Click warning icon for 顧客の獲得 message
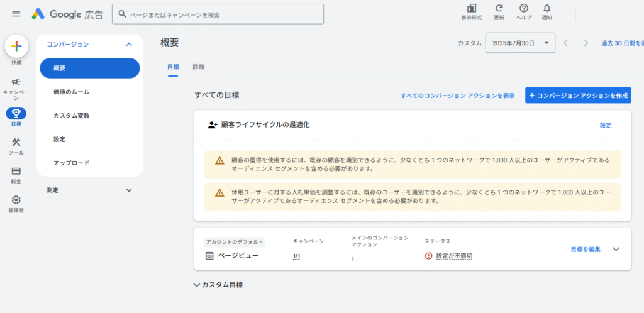This screenshot has width=644, height=313. click(219, 160)
